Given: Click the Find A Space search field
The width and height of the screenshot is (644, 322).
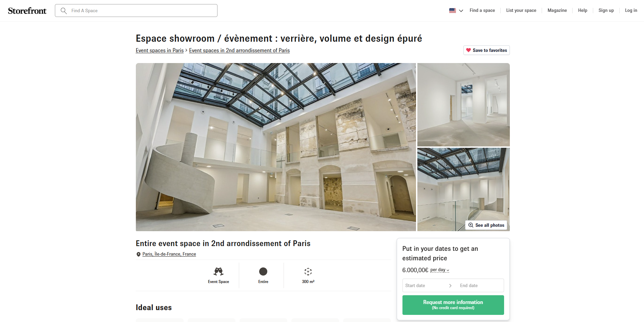Looking at the screenshot, I should coord(136,11).
